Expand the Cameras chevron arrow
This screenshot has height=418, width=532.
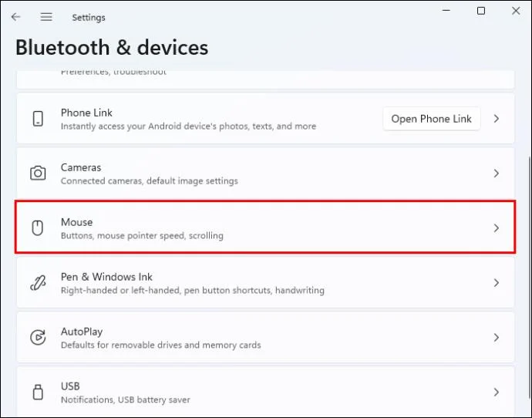coord(497,174)
